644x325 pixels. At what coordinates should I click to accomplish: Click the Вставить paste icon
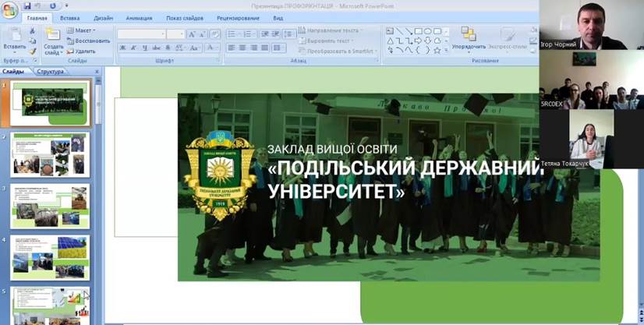click(14, 36)
